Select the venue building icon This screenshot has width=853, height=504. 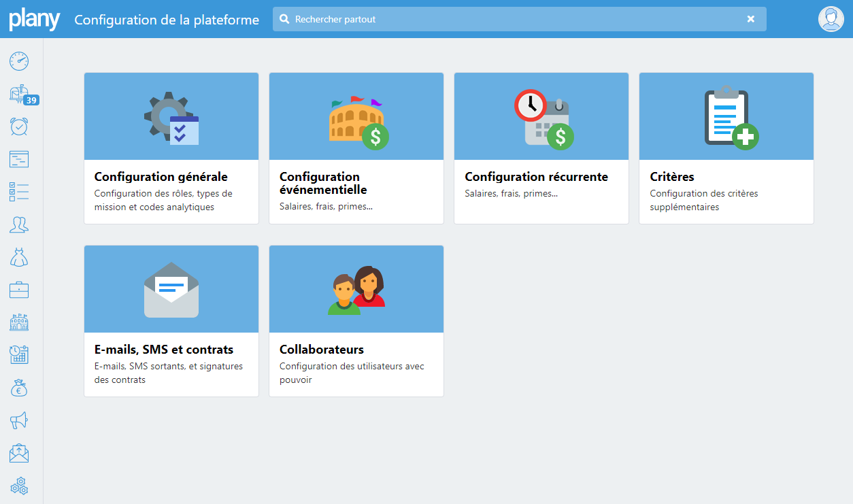[x=18, y=322]
